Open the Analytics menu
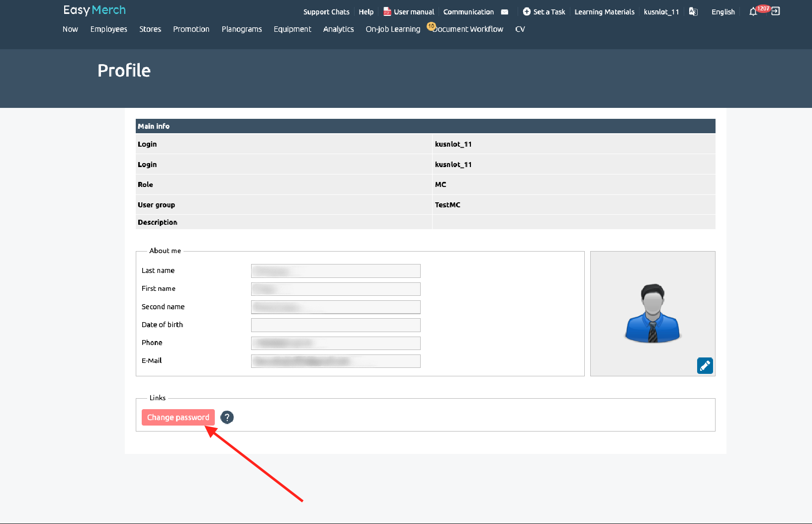This screenshot has width=812, height=524. click(x=338, y=29)
